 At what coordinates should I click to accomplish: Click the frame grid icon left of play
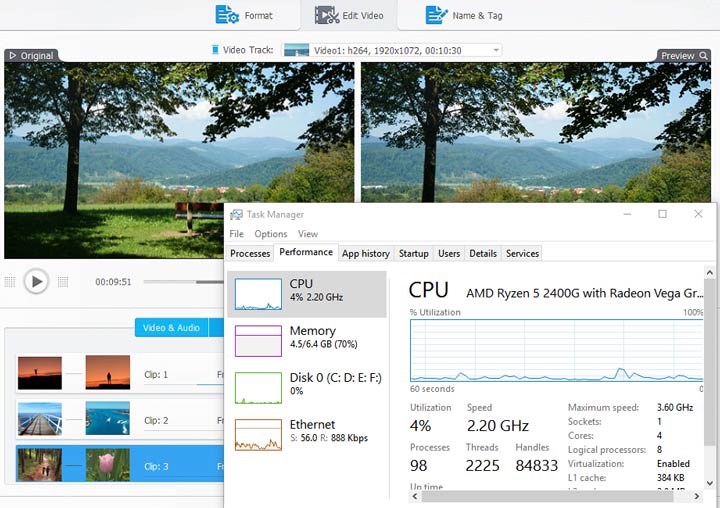pyautogui.click(x=10, y=282)
